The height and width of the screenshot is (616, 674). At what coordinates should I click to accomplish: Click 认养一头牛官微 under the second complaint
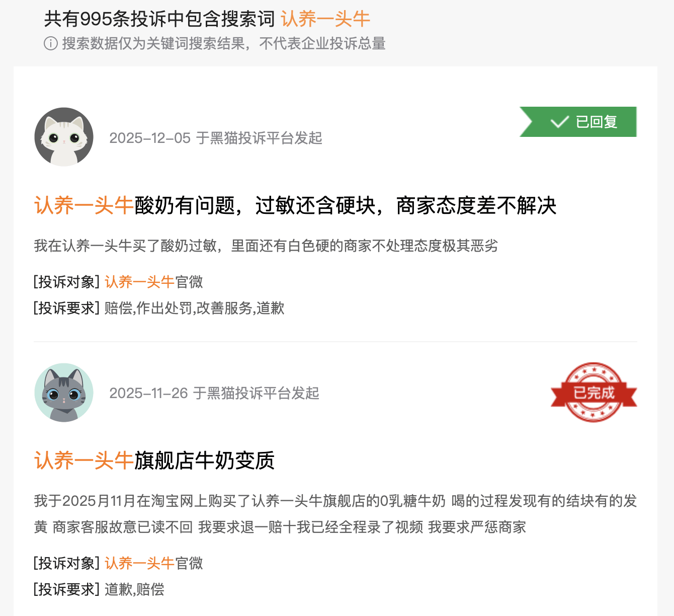coord(154,563)
